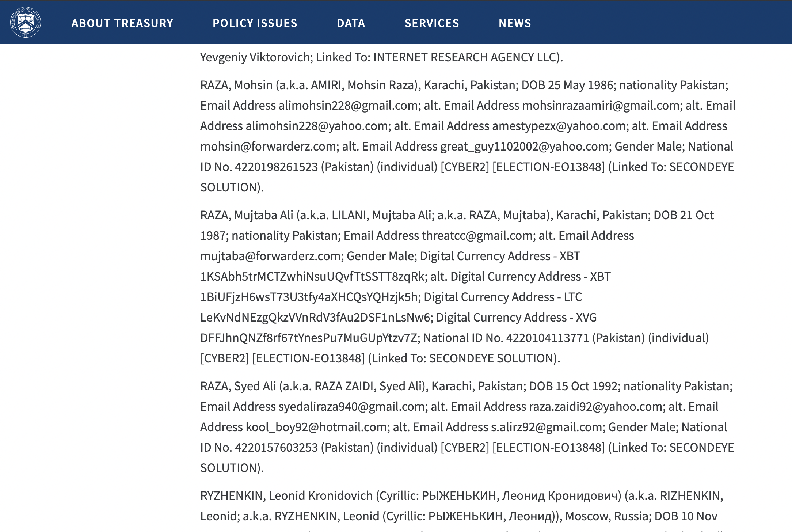Click the INTERNET RESEARCH AGENCY LLC text

tap(466, 57)
